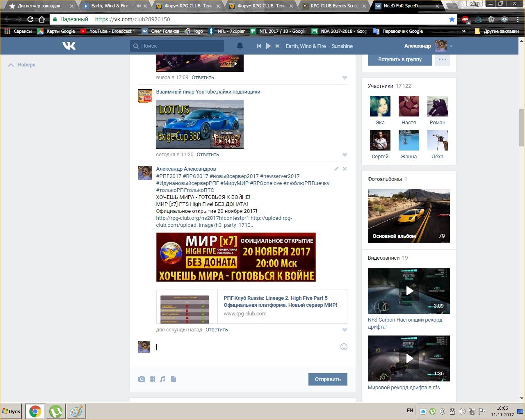Open the group's three-dots actions menu
The height and width of the screenshot is (420, 525).
click(x=442, y=59)
